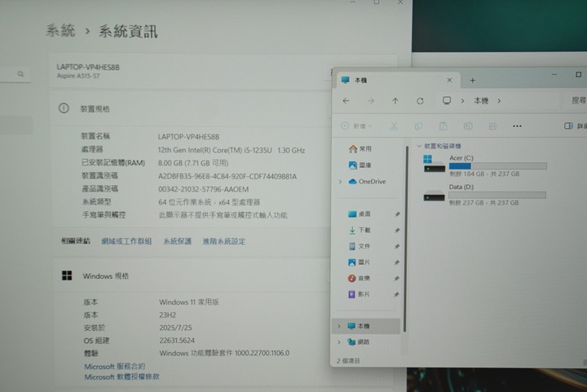
Task: Click the navigation pane scrollbar
Action: pyautogui.click(x=405, y=240)
